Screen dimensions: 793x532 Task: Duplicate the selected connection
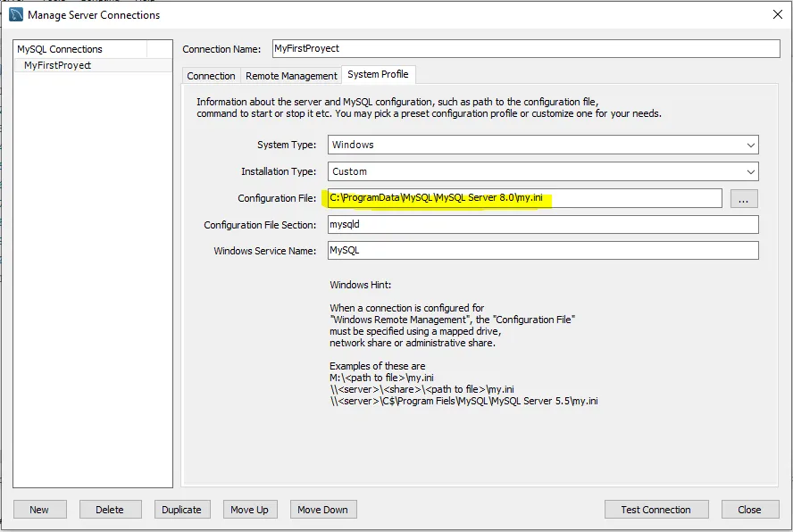pos(181,510)
